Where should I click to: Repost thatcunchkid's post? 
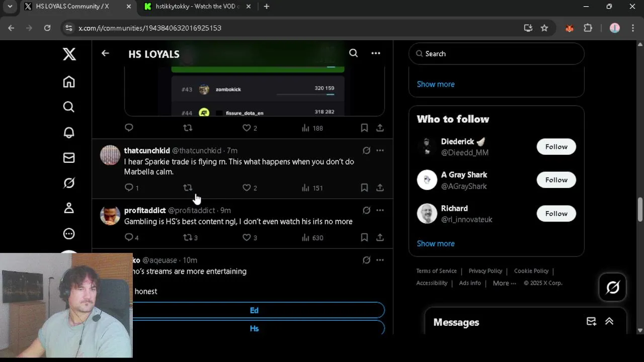coord(188,188)
